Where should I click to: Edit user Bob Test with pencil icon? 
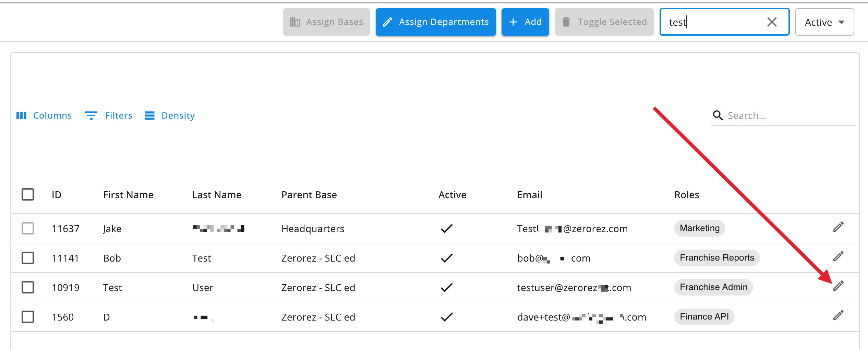[x=838, y=256]
